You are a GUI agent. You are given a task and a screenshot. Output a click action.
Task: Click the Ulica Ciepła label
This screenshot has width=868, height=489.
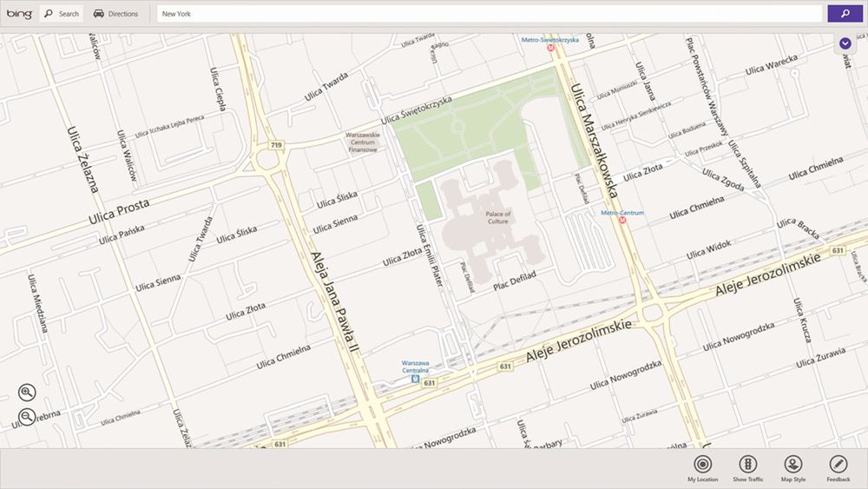218,89
